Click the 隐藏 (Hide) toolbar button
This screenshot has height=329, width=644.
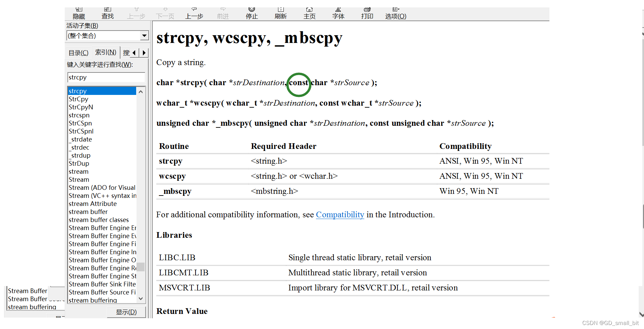[x=79, y=13]
